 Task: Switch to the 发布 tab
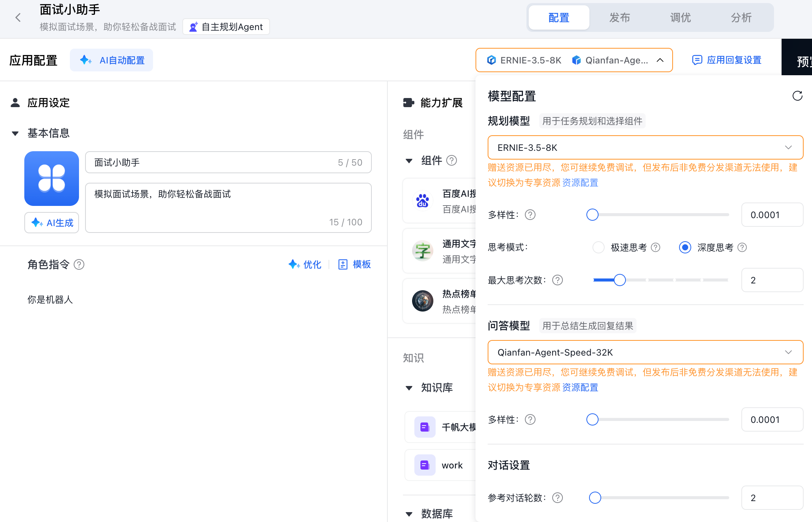click(619, 17)
